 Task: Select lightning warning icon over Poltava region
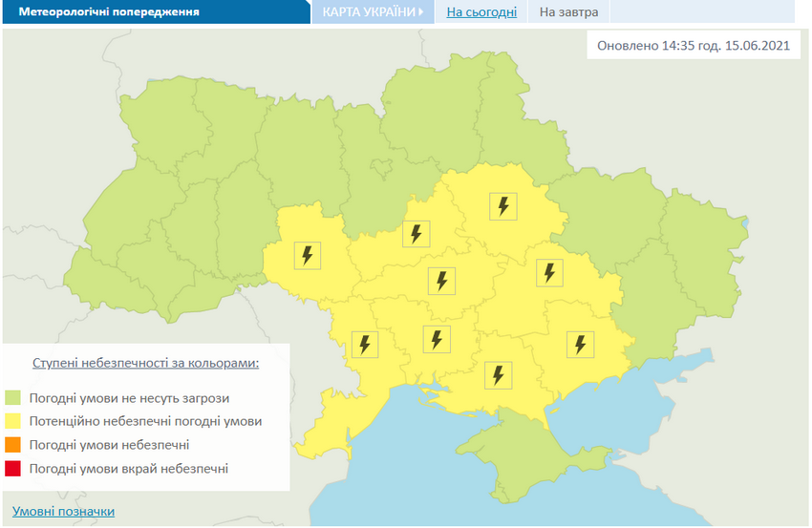point(502,205)
